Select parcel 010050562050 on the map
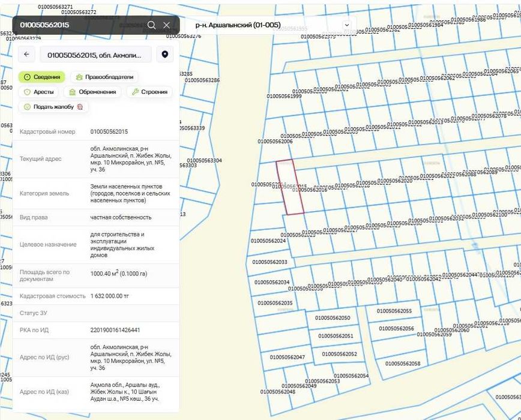This screenshot has height=420, width=521. [333, 318]
